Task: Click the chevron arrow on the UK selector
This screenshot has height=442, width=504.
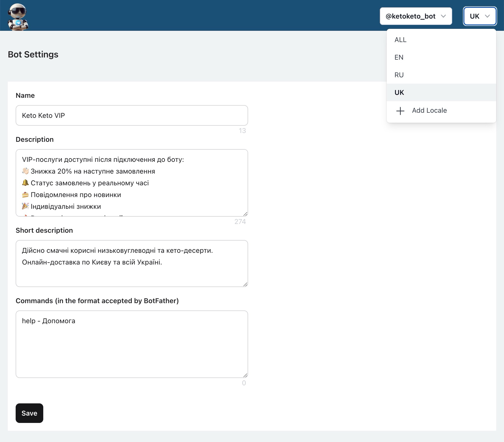Action: coord(487,16)
